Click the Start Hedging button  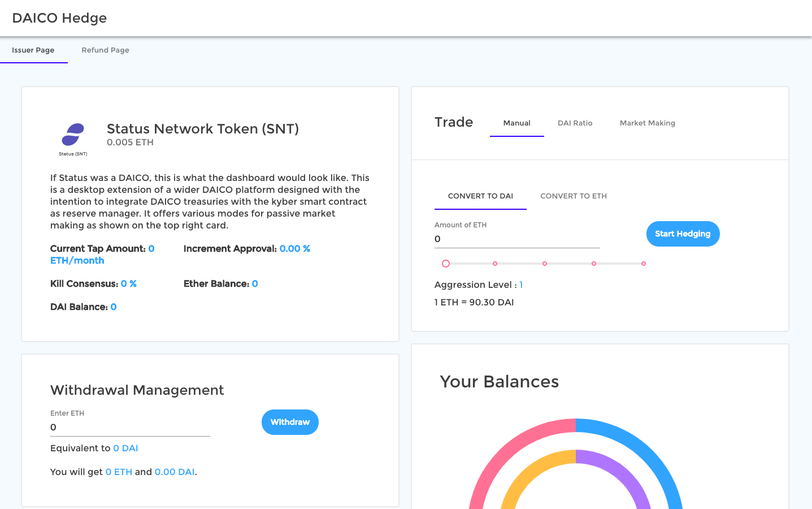[x=683, y=234]
